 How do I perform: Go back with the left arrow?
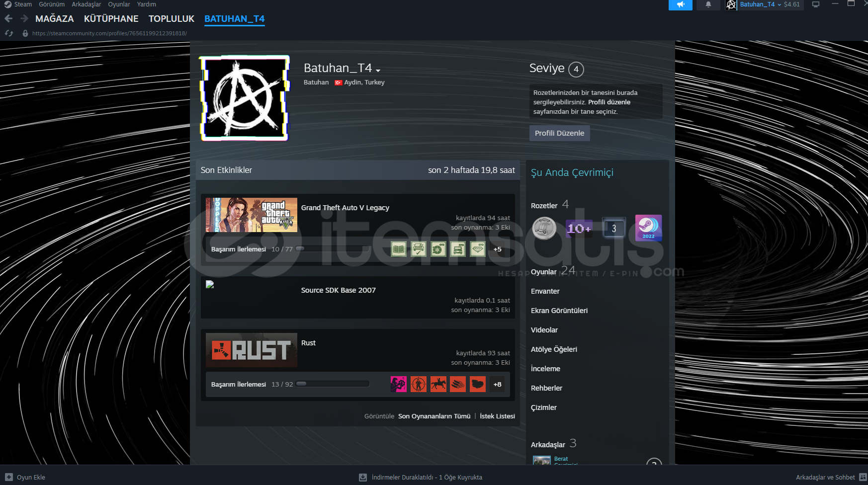8,19
